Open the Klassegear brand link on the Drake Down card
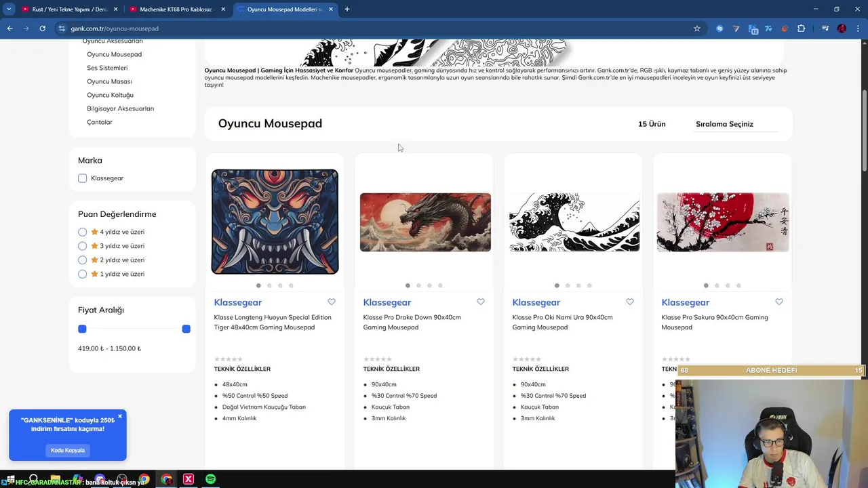Viewport: 868px width, 488px height. pyautogui.click(x=387, y=302)
